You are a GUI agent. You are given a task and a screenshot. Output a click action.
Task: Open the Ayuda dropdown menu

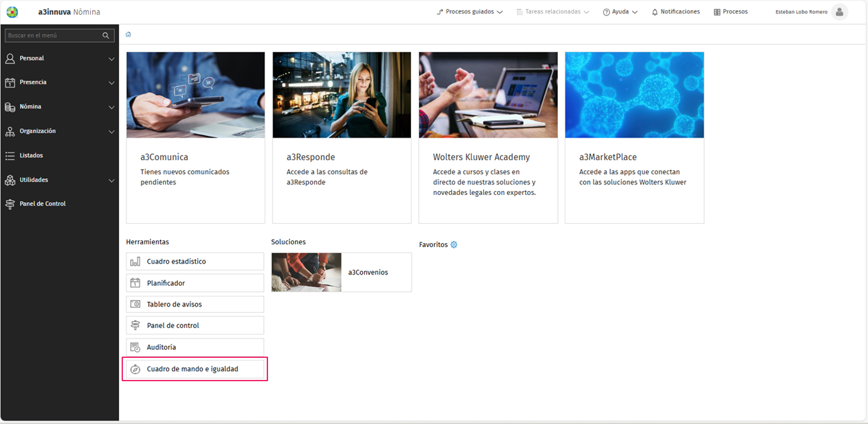pos(620,12)
